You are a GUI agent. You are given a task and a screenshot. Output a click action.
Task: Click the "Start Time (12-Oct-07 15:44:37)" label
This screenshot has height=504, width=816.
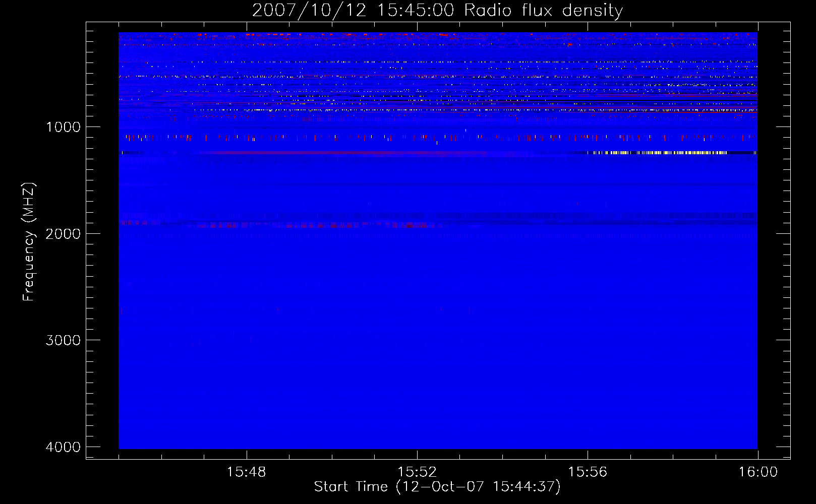point(437,487)
